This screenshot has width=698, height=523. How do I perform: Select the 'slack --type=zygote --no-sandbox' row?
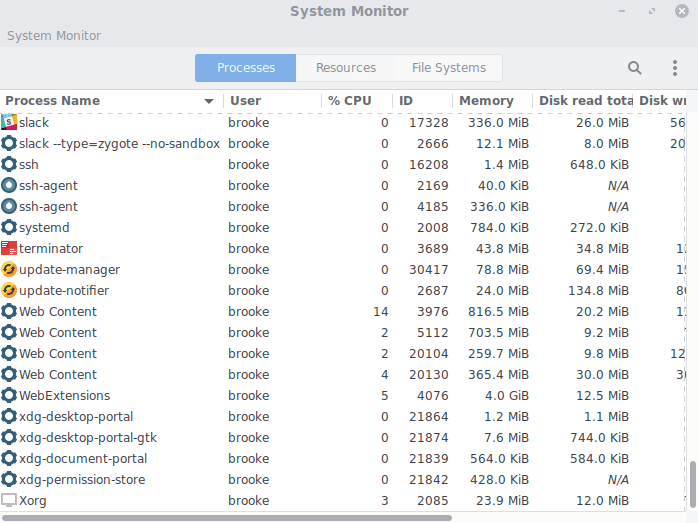click(x=343, y=143)
